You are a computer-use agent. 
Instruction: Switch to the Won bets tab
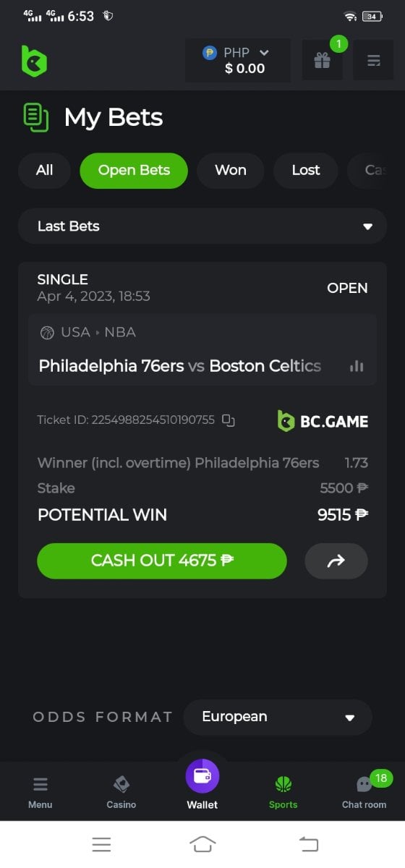231,171
